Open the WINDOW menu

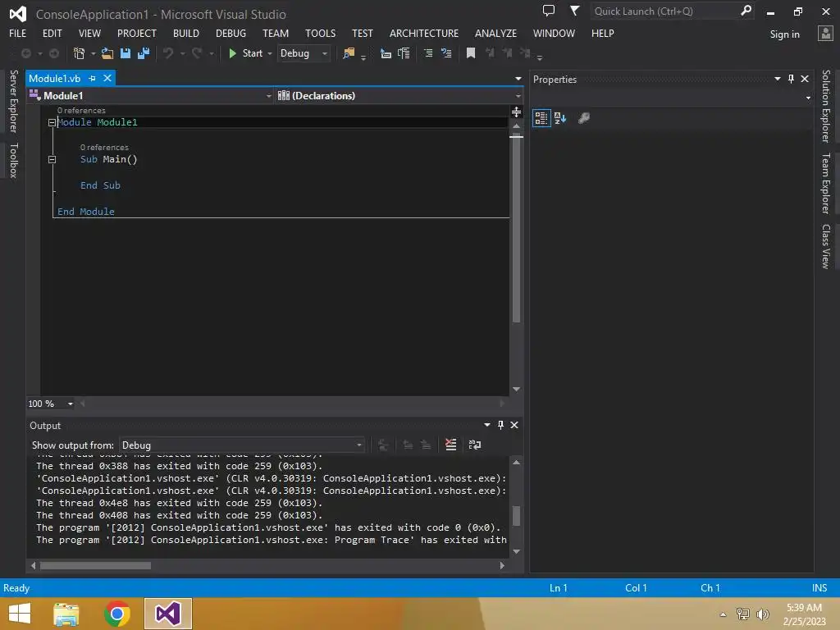(554, 33)
